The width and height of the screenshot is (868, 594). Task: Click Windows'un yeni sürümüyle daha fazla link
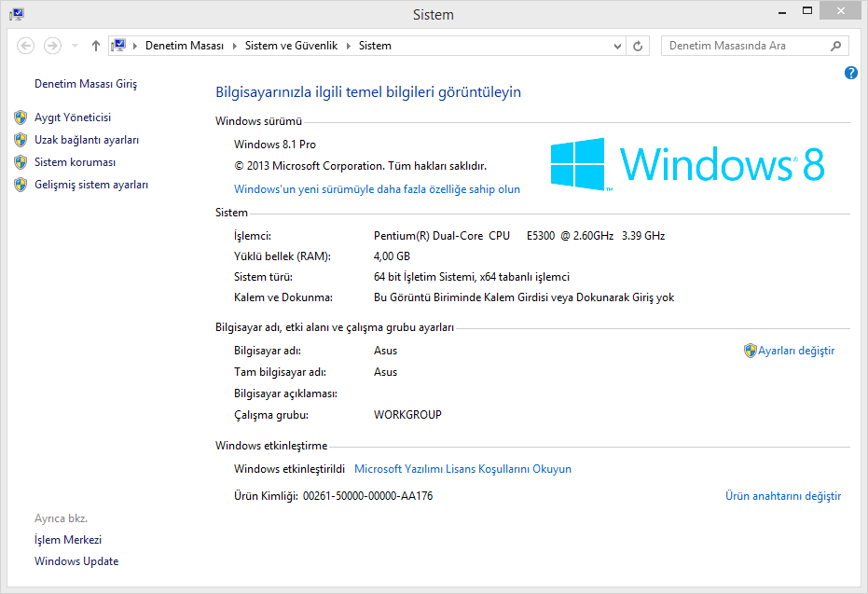coord(377,189)
